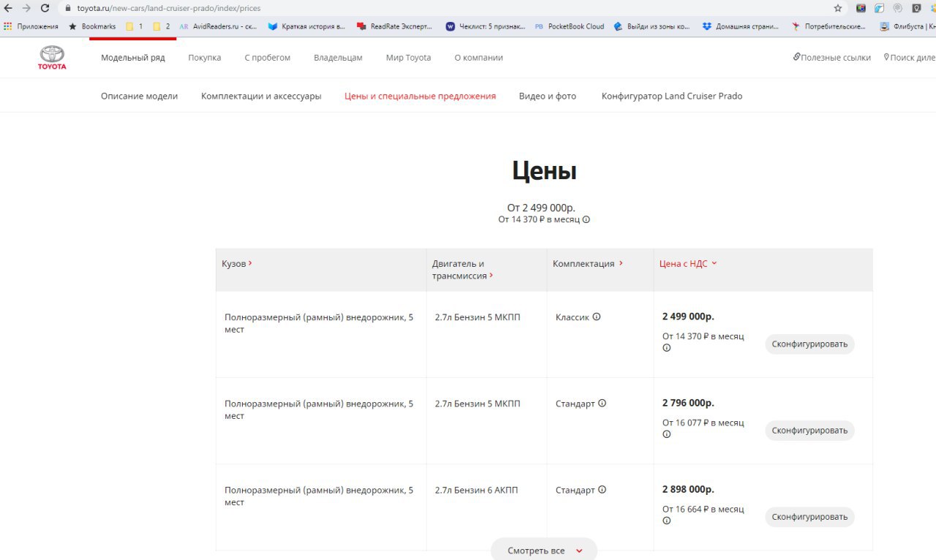Select Цены и специальные предложения tab
This screenshot has width=936, height=560.
click(x=420, y=96)
